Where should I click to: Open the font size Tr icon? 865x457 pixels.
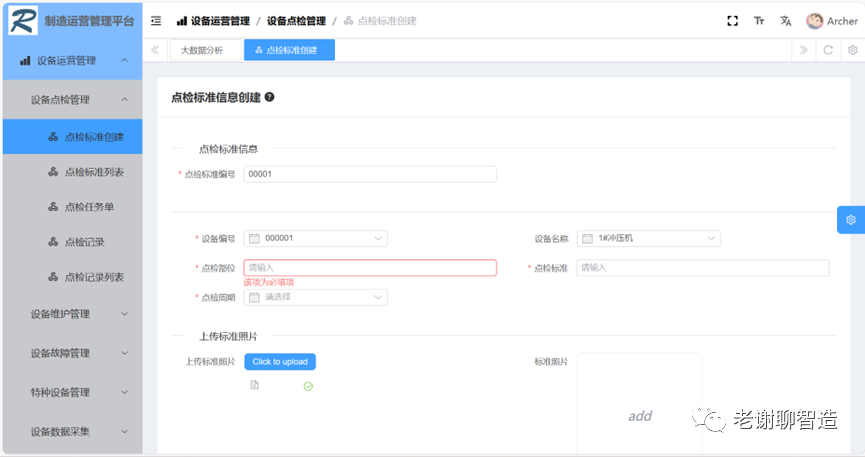(x=759, y=21)
